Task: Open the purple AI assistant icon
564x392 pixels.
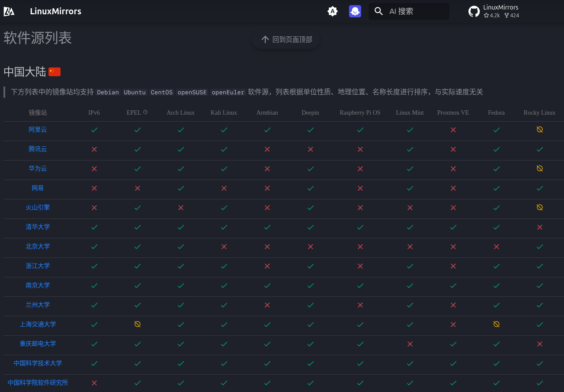Action: [355, 11]
